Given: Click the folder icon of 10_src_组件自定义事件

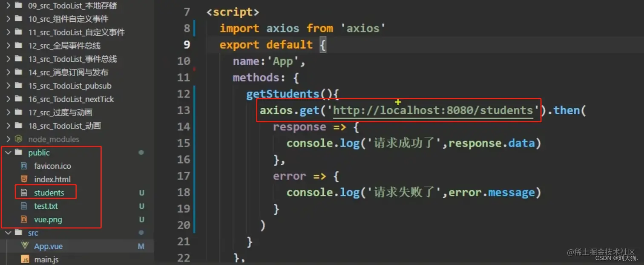Looking at the screenshot, I should pos(18,19).
